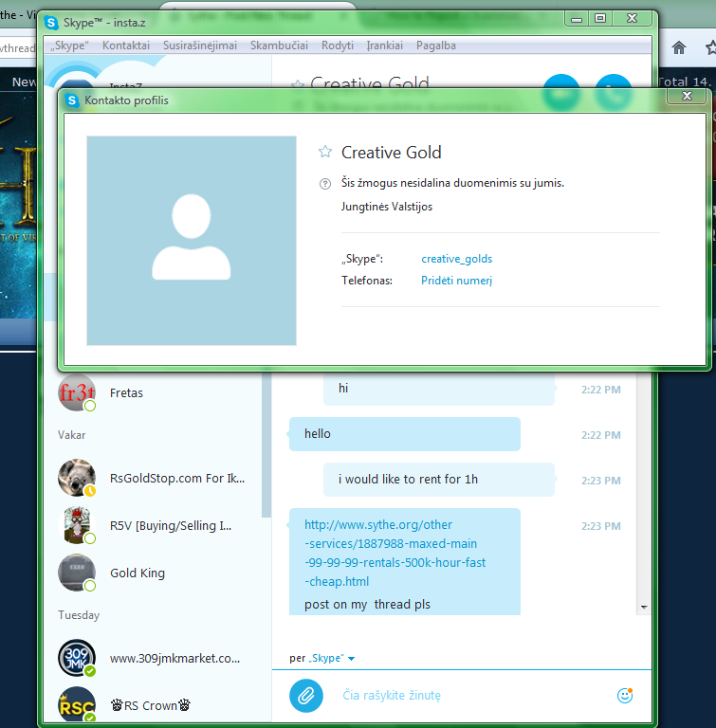Click the question mark icon next to sharing notice

click(324, 184)
